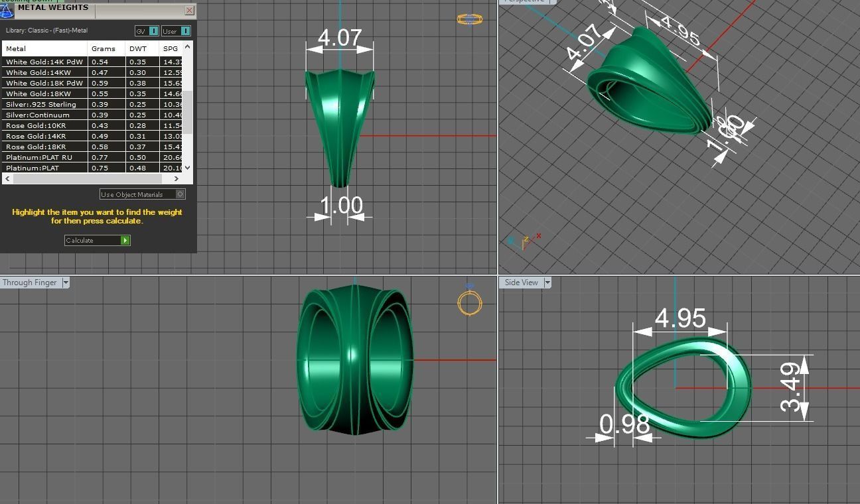This screenshot has height=504, width=860.
Task: Select the Rose Gold:18KR row
Action: (x=92, y=147)
